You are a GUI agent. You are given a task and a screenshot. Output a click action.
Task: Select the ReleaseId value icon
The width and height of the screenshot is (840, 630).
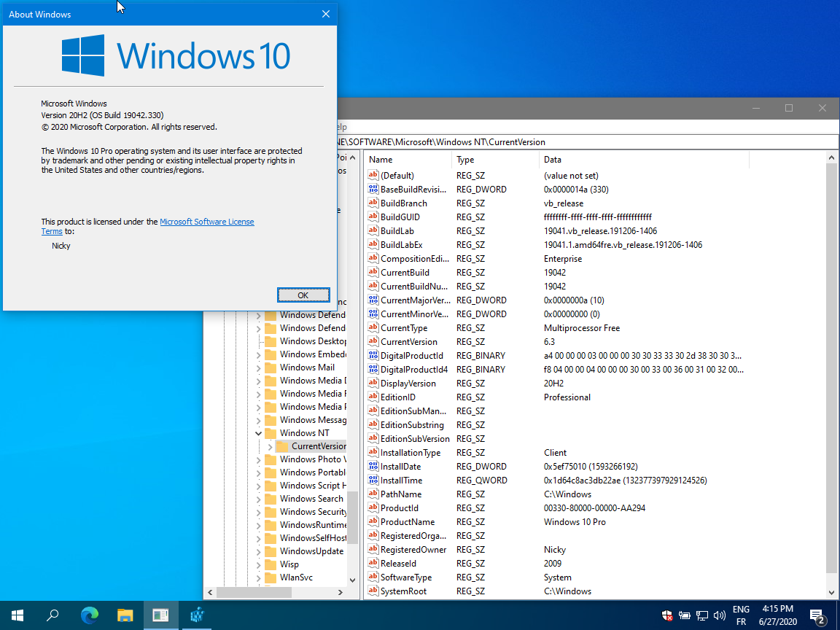tap(373, 564)
